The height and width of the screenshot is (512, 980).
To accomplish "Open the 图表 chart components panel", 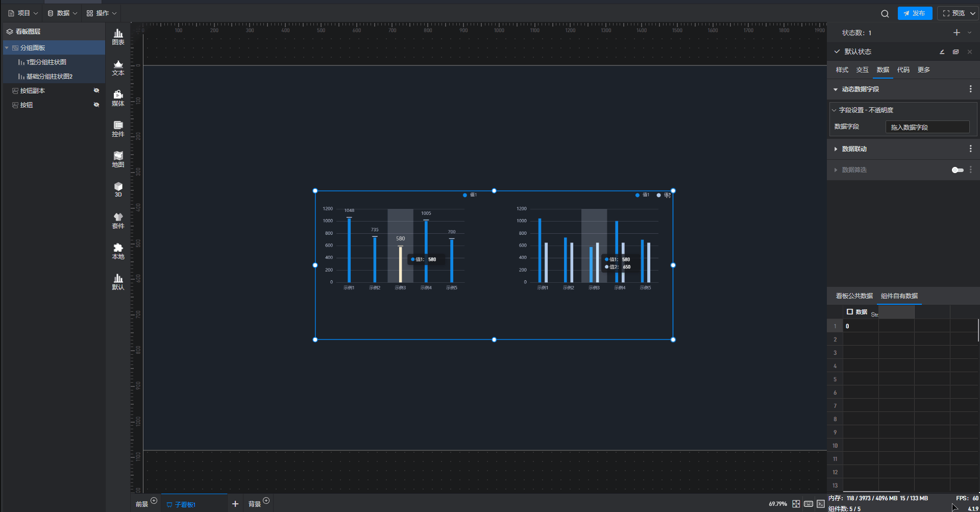I will click(x=118, y=37).
